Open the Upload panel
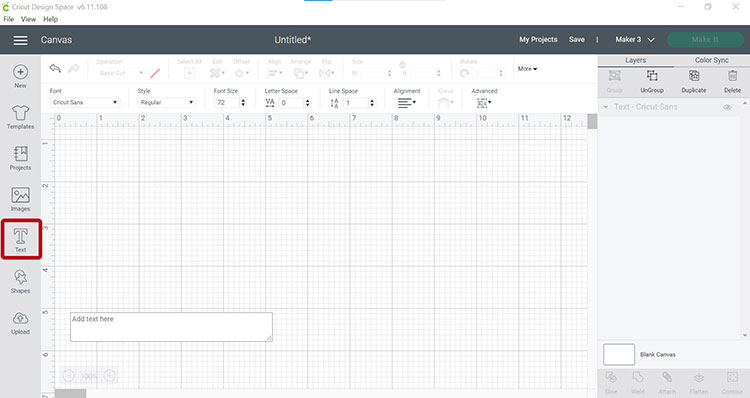Viewport: 750px width, 398px height. [x=20, y=322]
